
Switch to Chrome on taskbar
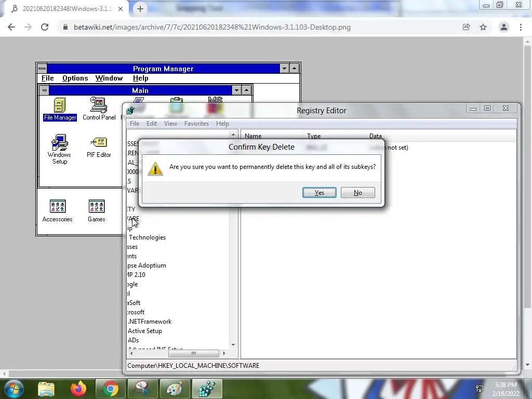point(110,389)
